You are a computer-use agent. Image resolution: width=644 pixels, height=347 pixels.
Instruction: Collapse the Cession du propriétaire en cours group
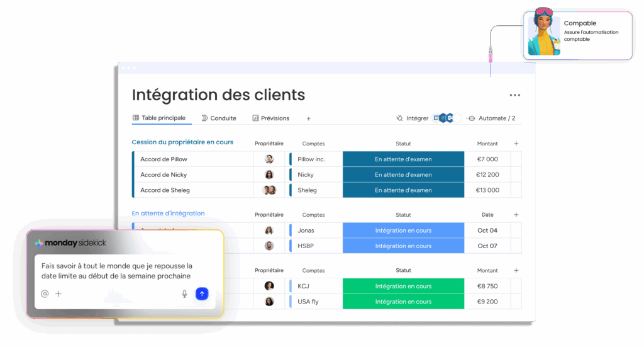(182, 142)
